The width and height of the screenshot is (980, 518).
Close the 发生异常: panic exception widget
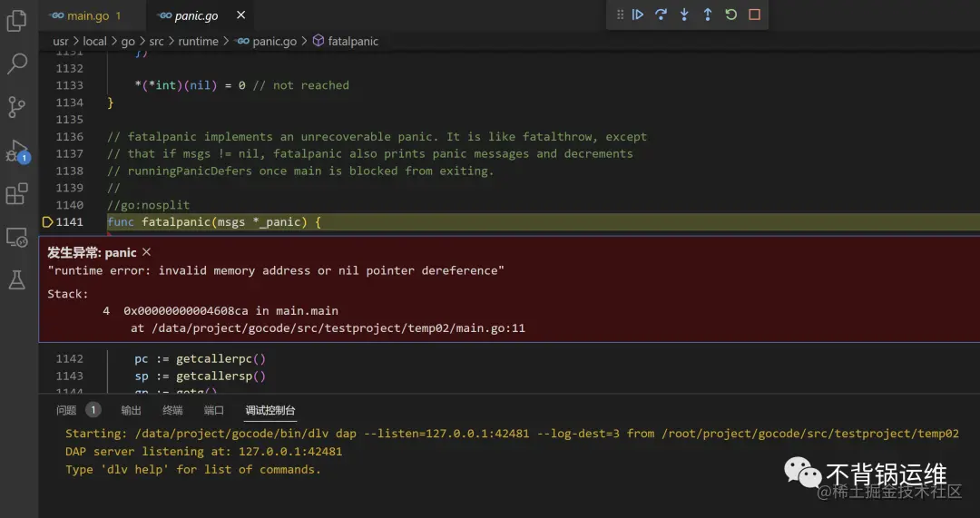pos(147,252)
